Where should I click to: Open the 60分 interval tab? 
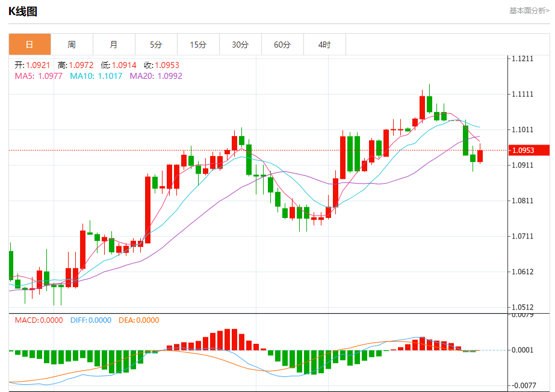tap(282, 45)
